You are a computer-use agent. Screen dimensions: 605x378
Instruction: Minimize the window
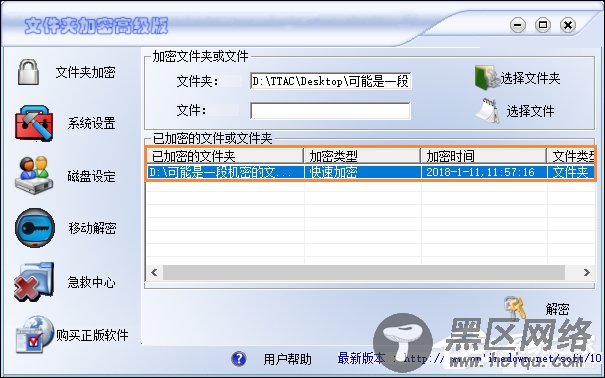[x=518, y=25]
